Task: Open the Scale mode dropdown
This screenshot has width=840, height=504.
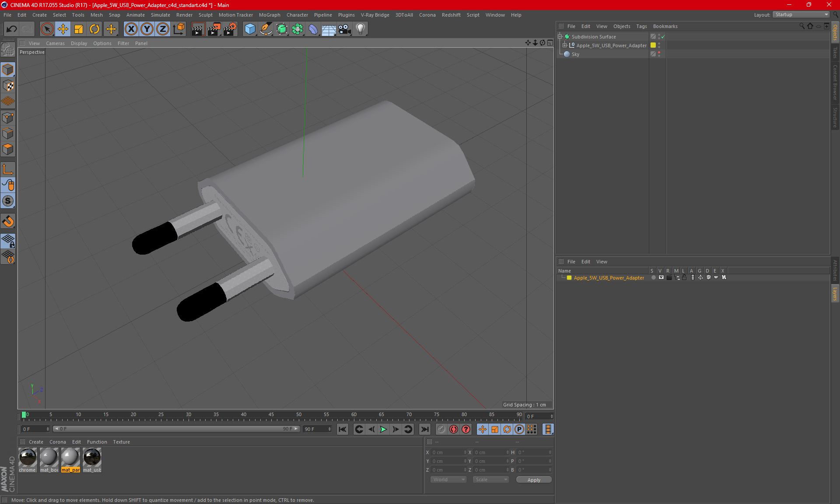Action: pos(491,480)
